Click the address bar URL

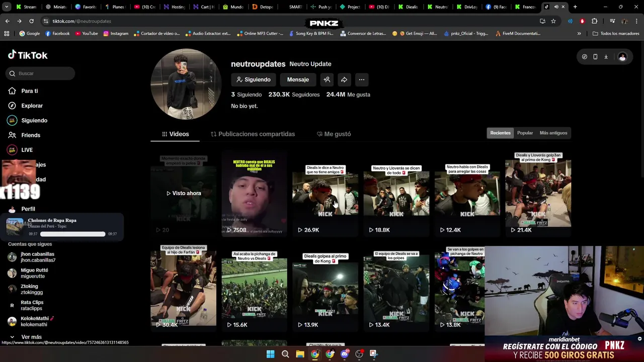click(82, 21)
